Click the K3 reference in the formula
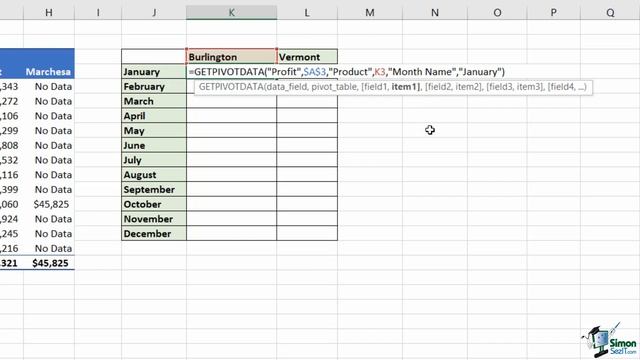The height and width of the screenshot is (360, 640). pos(380,72)
